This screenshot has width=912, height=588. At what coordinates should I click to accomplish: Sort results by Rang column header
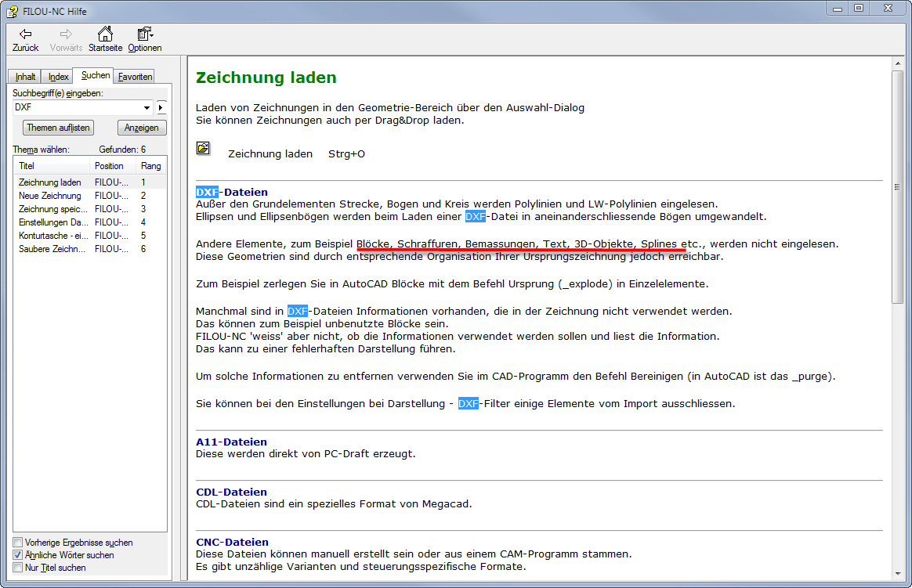[x=150, y=166]
